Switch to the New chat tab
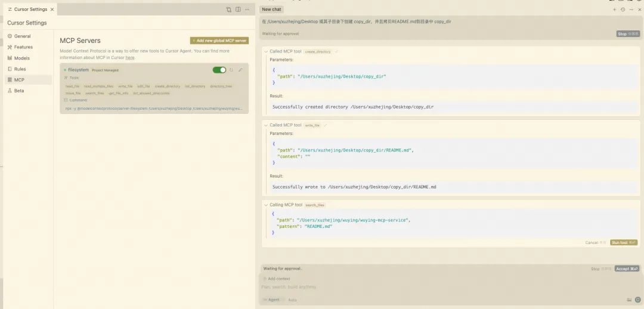 271,10
